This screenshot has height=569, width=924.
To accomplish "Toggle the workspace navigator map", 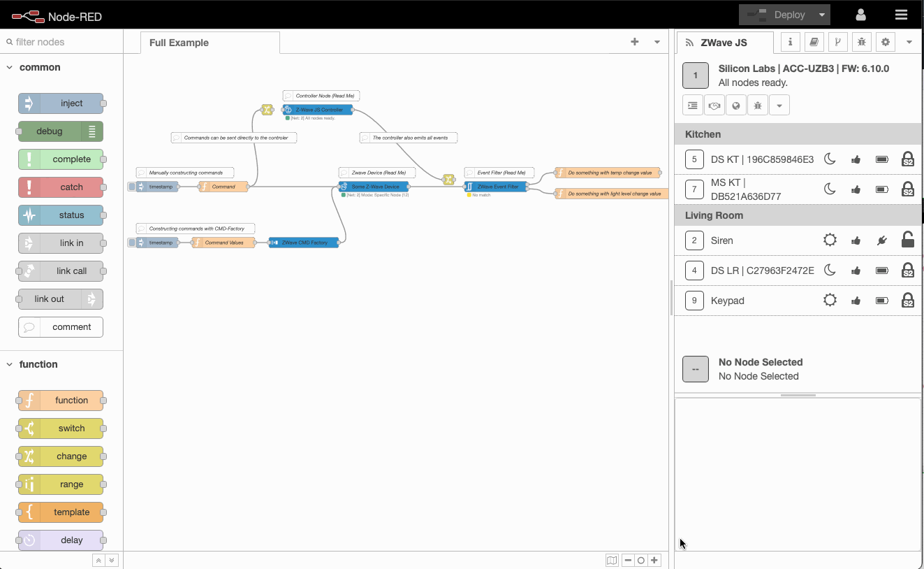I will pyautogui.click(x=612, y=561).
